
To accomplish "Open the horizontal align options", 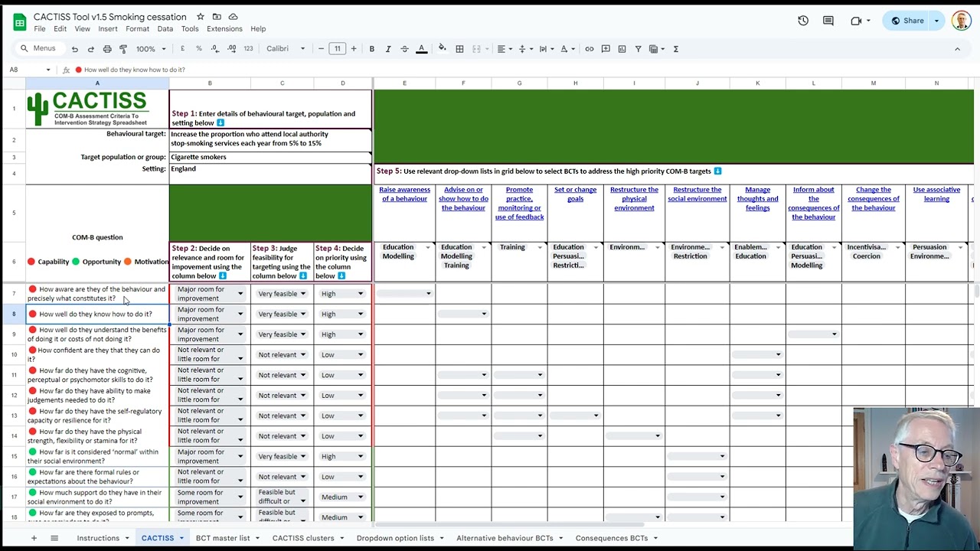I will pyautogui.click(x=504, y=49).
